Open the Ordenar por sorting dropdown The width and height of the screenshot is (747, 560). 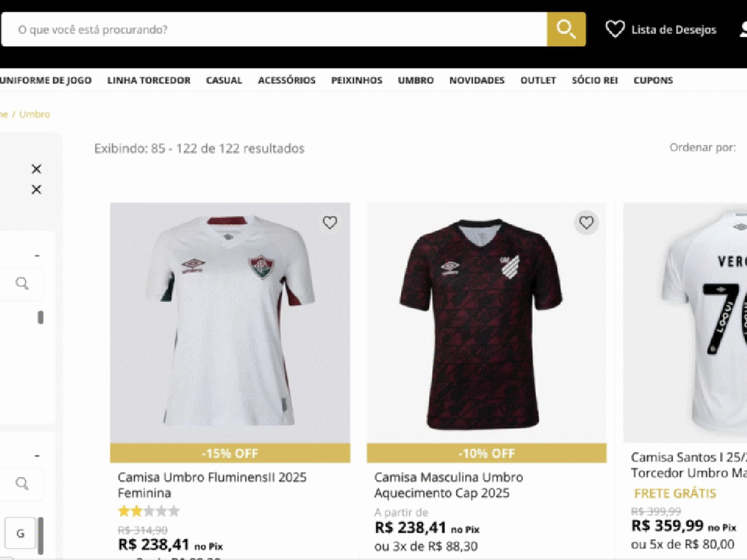pos(703,147)
